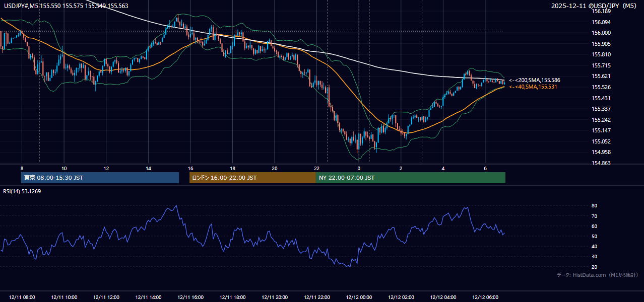Click the date label 12/12 04:00
This screenshot has height=302, width=644.
pos(443,297)
